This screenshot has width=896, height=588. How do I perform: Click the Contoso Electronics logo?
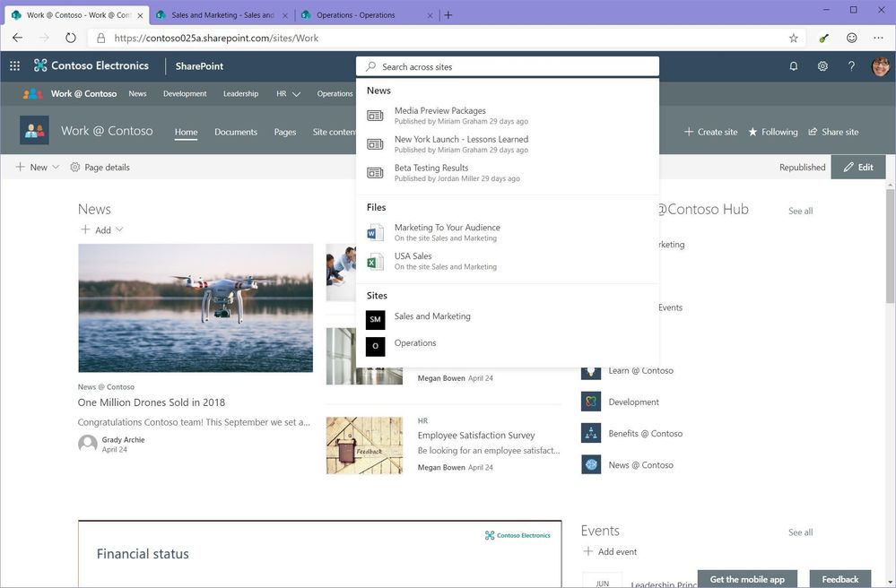pos(91,65)
